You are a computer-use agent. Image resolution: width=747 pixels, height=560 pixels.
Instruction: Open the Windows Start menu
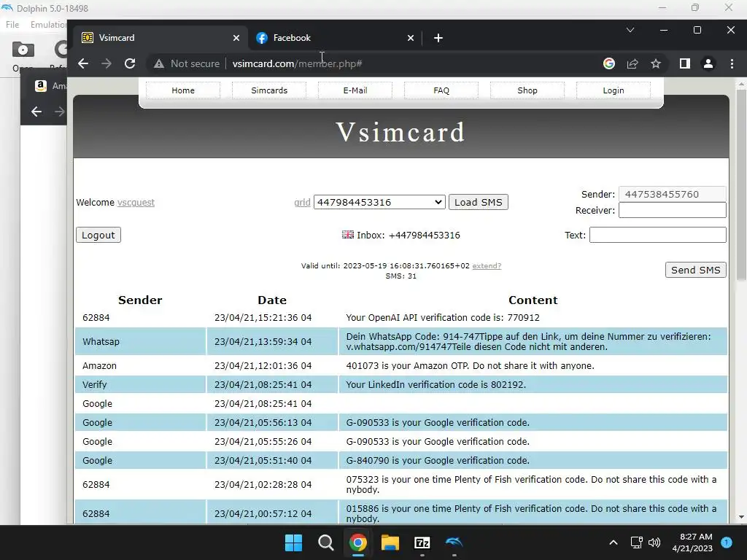click(x=293, y=542)
